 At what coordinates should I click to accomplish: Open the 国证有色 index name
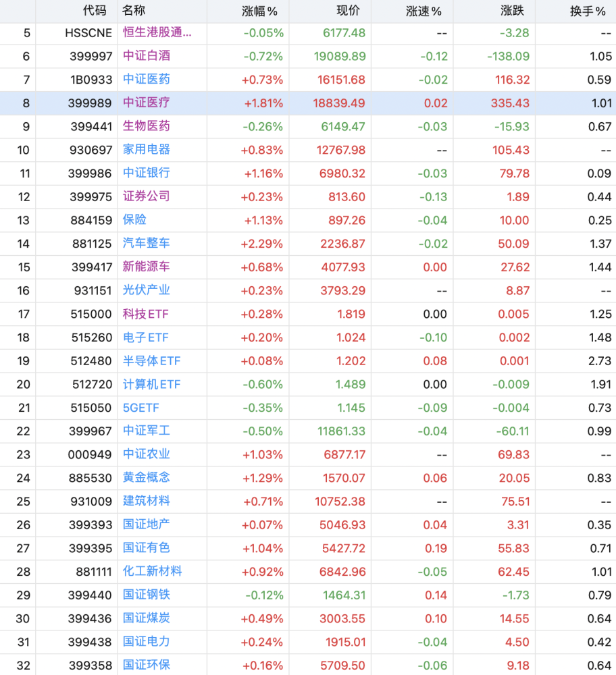[x=147, y=548]
